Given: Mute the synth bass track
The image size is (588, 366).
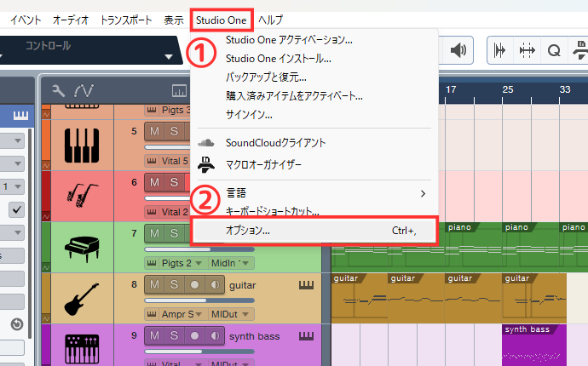Looking at the screenshot, I should click(154, 335).
